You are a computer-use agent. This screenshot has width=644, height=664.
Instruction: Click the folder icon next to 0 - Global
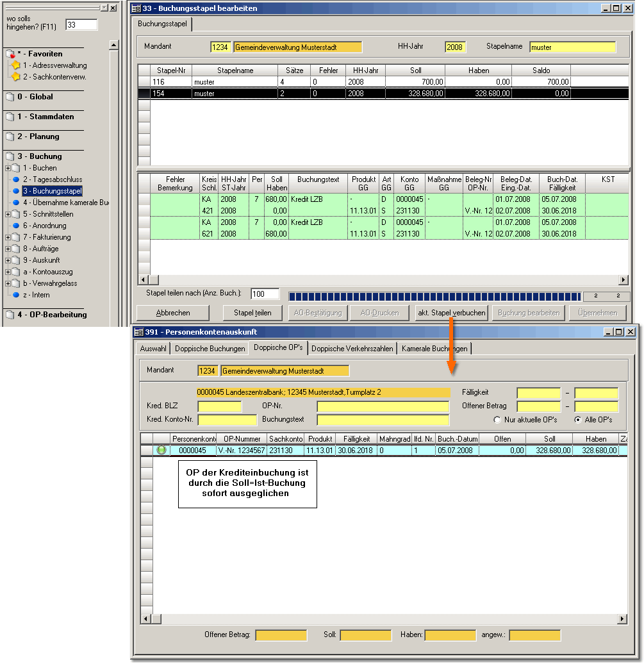[10, 97]
